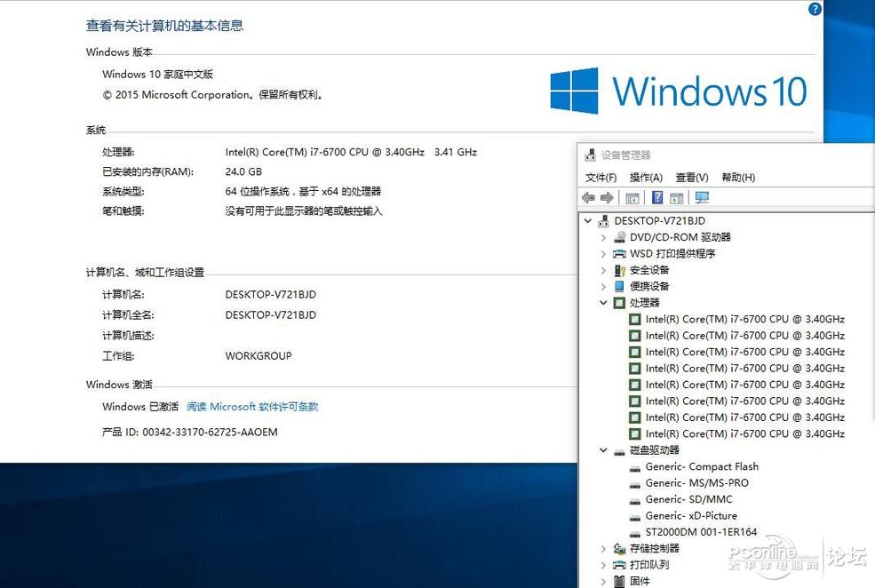The height and width of the screenshot is (588, 875).
Task: Click the properties pane toolbar icon
Action: (677, 198)
